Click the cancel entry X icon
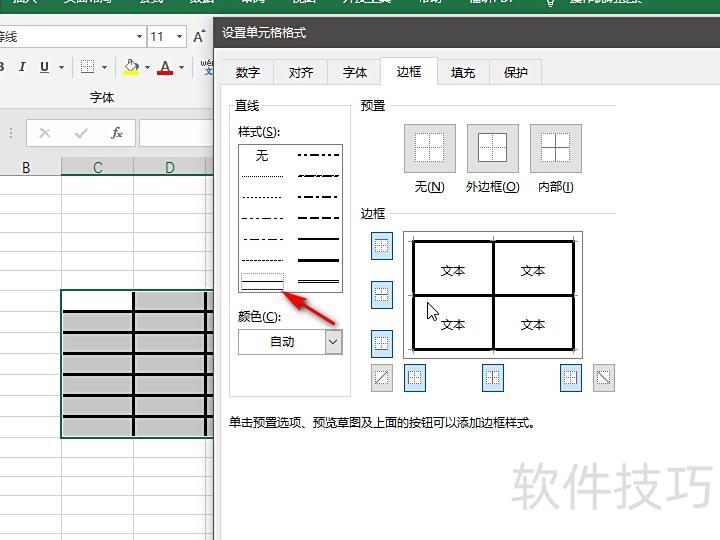 (x=45, y=133)
